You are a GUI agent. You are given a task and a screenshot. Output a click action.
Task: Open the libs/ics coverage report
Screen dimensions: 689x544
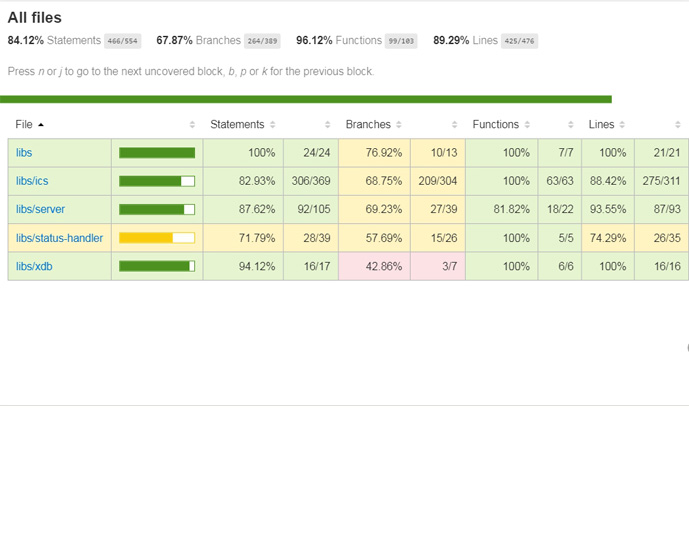coord(32,181)
